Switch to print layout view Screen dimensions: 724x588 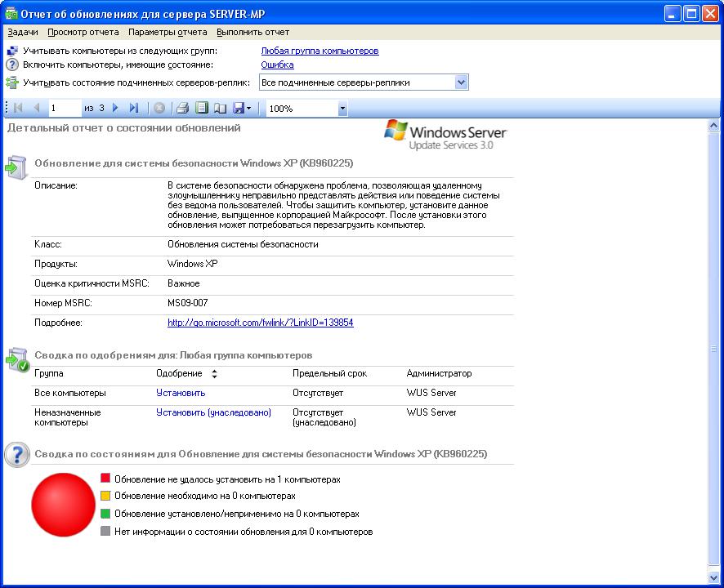click(202, 108)
